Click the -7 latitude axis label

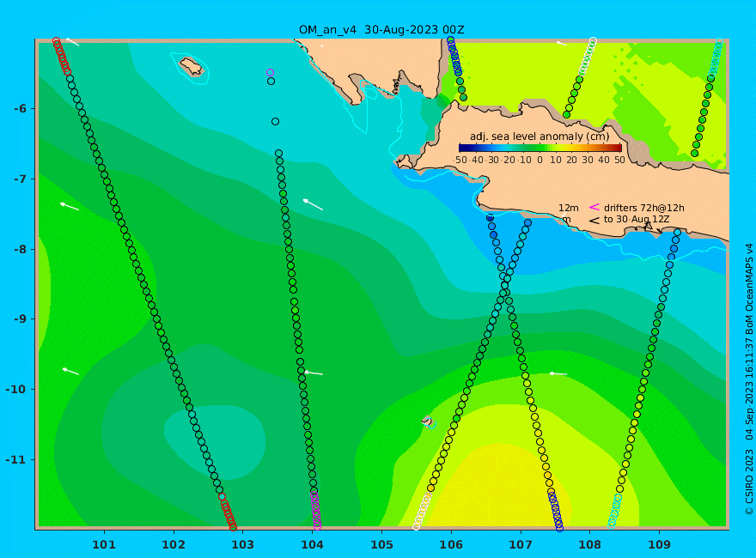[20, 179]
